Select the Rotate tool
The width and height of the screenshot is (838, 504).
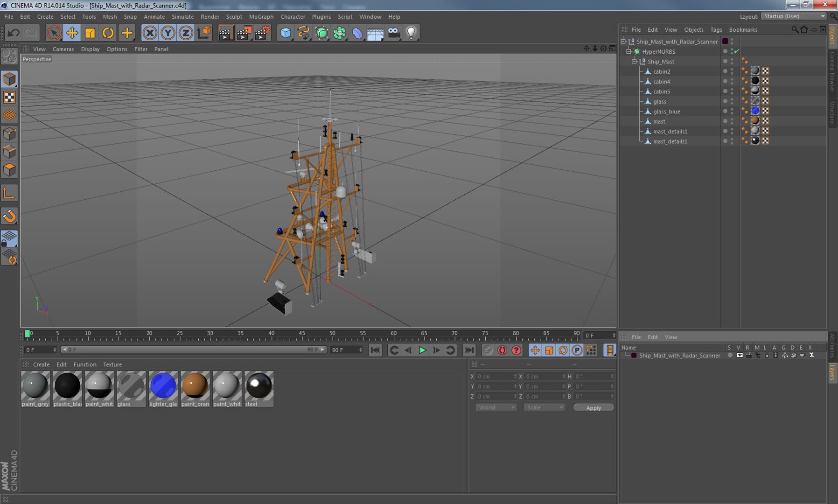point(108,33)
